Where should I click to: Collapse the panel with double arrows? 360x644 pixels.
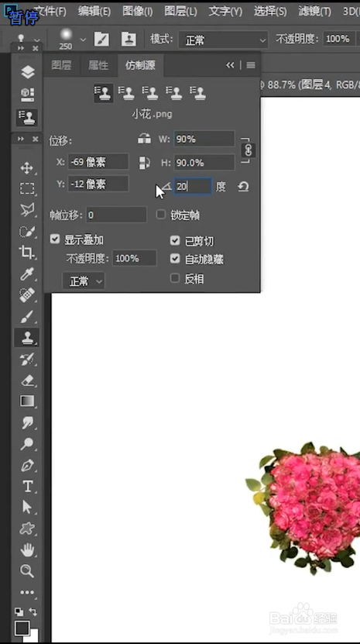[230, 65]
